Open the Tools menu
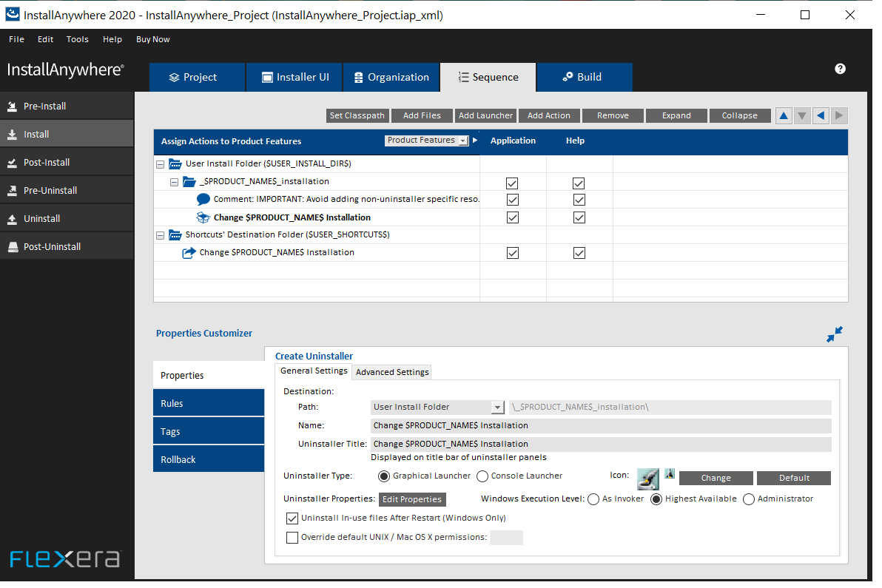 (x=77, y=39)
